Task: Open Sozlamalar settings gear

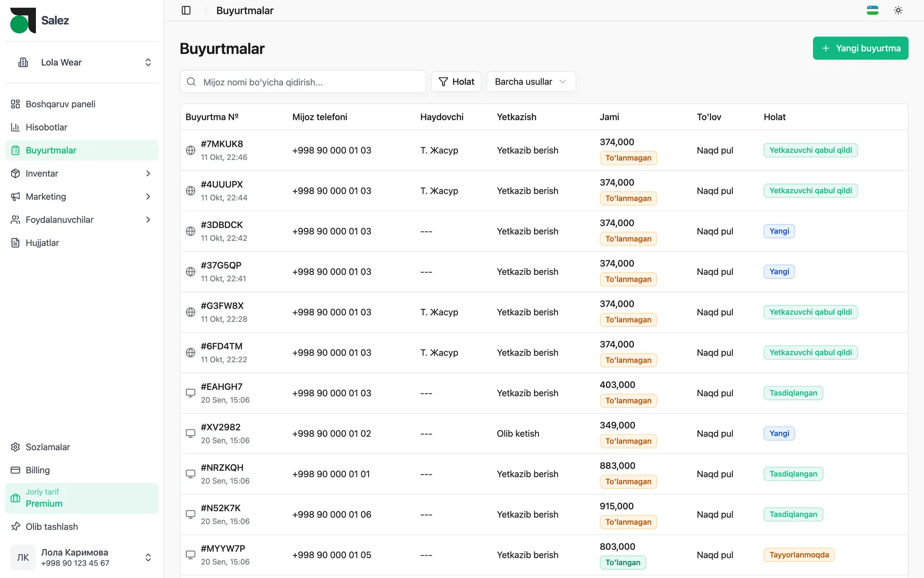Action: pyautogui.click(x=15, y=447)
